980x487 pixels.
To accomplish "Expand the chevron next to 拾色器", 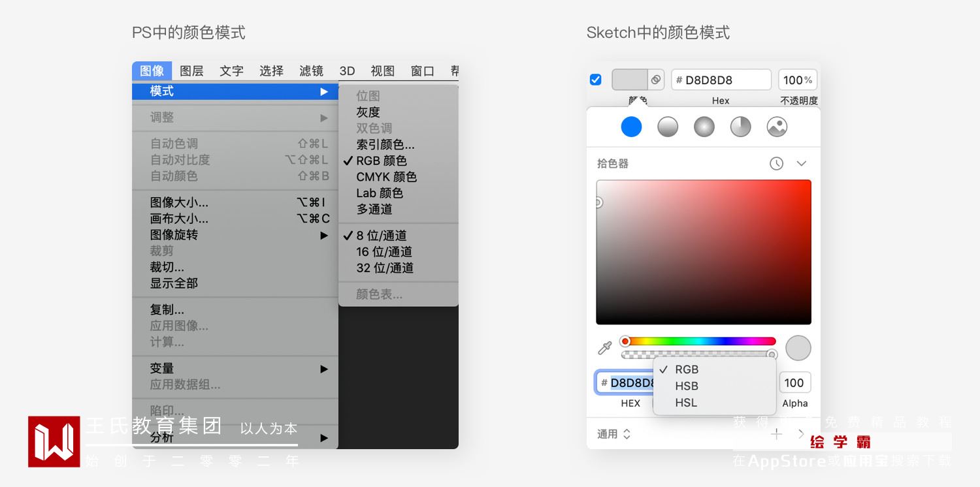I will point(802,164).
